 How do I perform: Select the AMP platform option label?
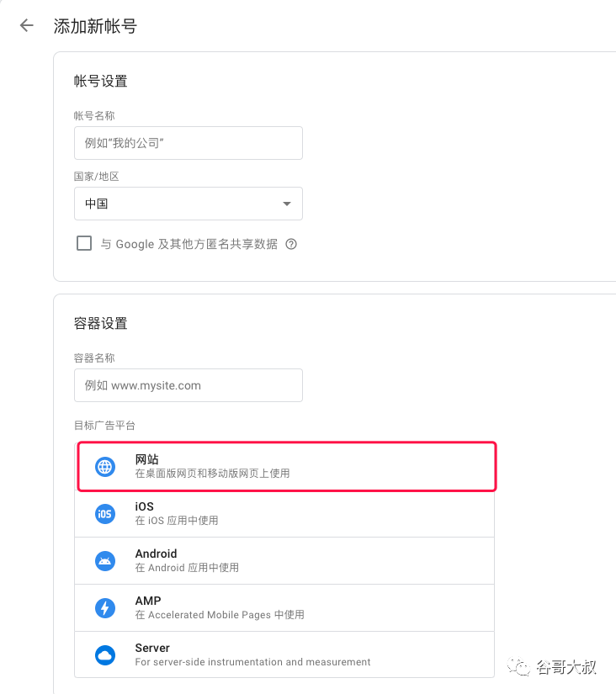click(148, 601)
